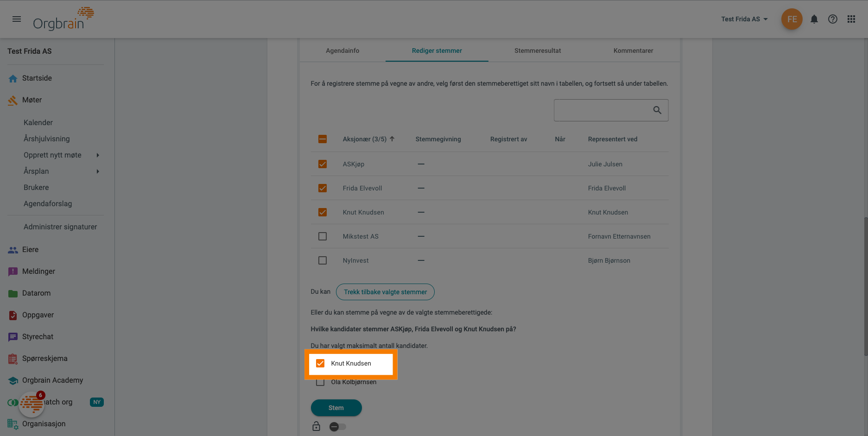This screenshot has height=436, width=868.
Task: Open Brukere in the sidebar
Action: [x=36, y=188]
